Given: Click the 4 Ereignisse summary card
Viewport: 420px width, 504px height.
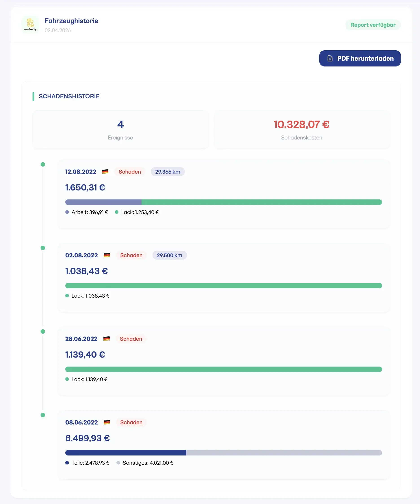Looking at the screenshot, I should [120, 130].
